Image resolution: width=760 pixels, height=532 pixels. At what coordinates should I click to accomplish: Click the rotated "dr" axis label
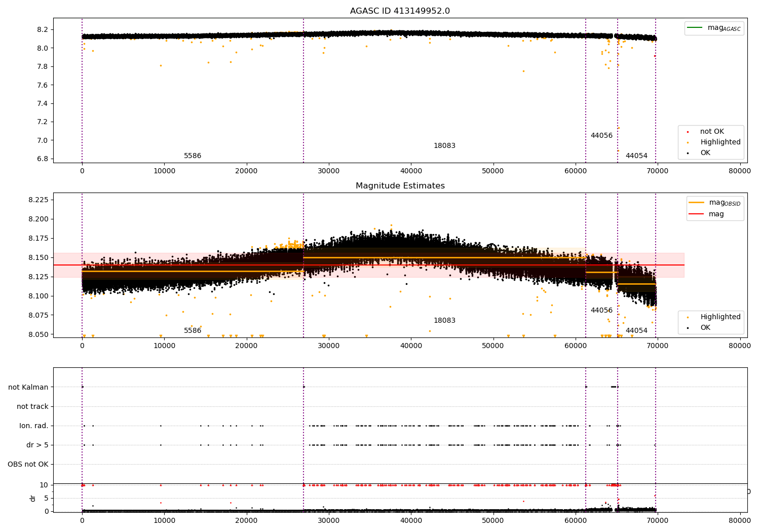coord(33,498)
